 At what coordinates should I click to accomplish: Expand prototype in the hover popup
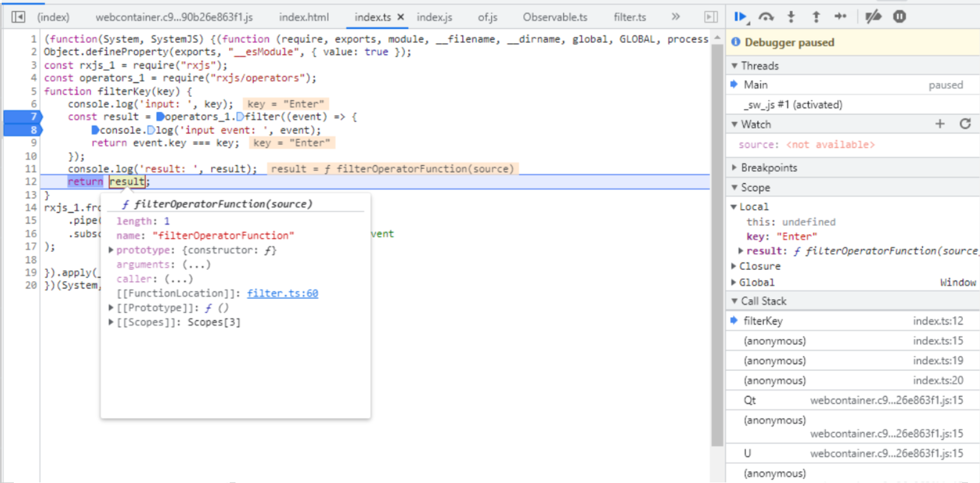[x=111, y=250]
